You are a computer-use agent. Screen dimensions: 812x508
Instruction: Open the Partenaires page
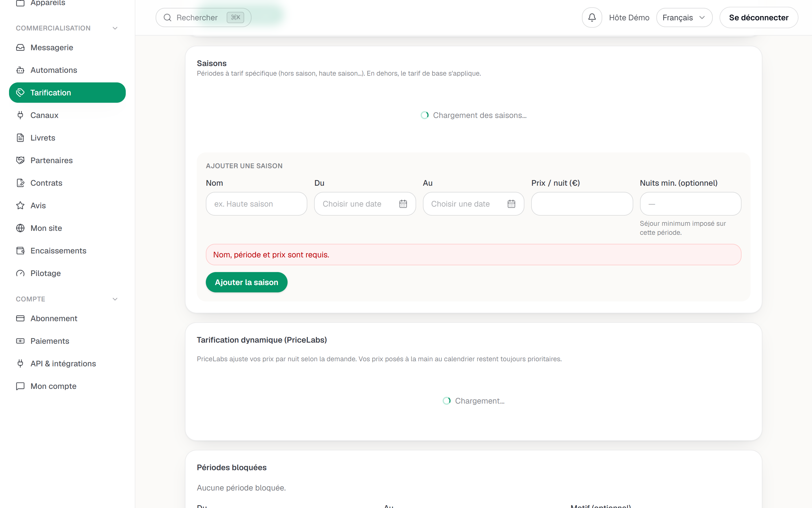pyautogui.click(x=67, y=160)
